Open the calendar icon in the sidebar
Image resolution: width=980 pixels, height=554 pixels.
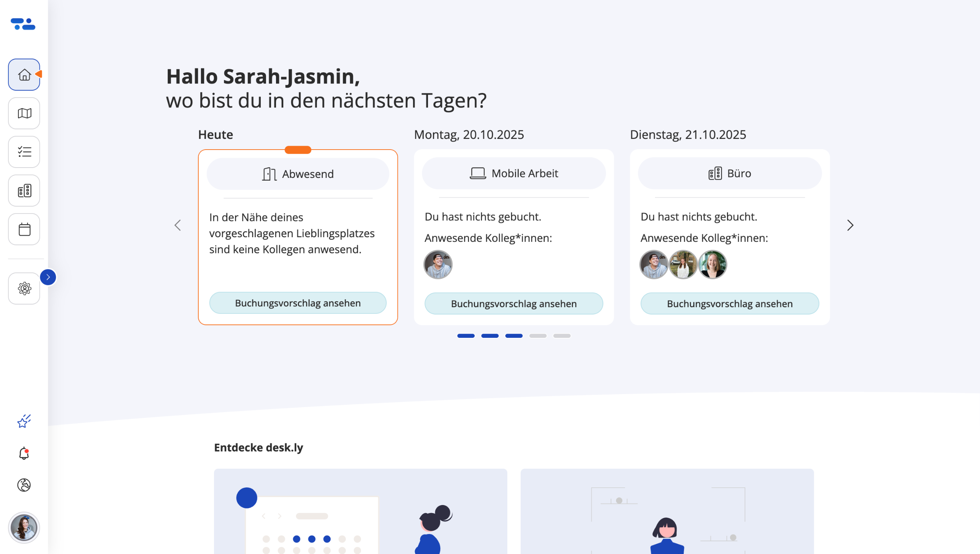24,229
